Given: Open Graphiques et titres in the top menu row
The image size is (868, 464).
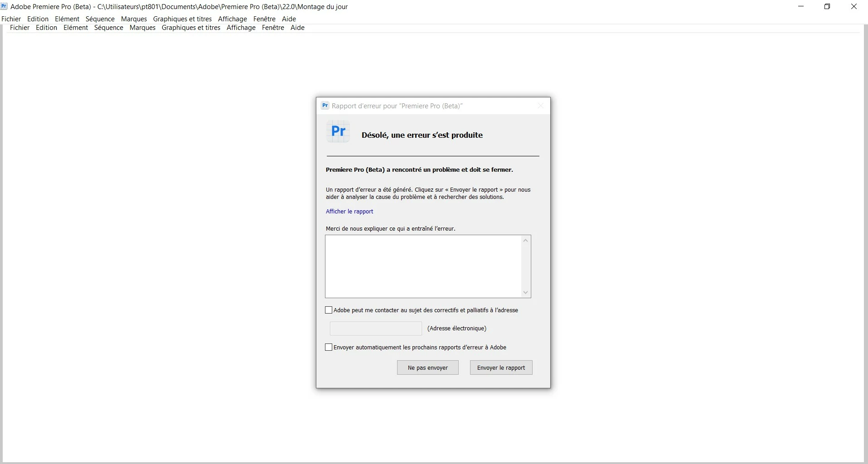Looking at the screenshot, I should pyautogui.click(x=183, y=19).
